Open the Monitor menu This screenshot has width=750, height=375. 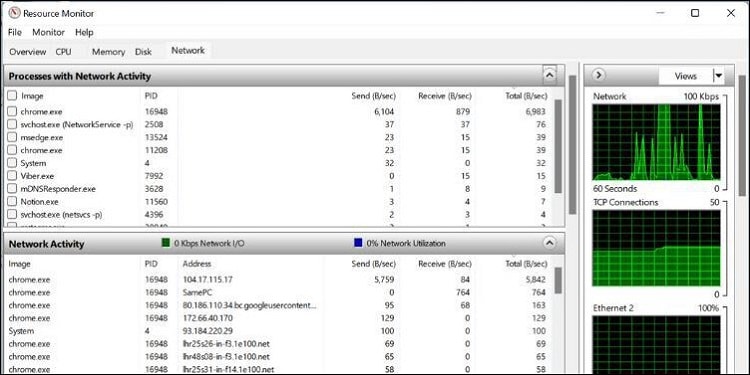(x=48, y=33)
